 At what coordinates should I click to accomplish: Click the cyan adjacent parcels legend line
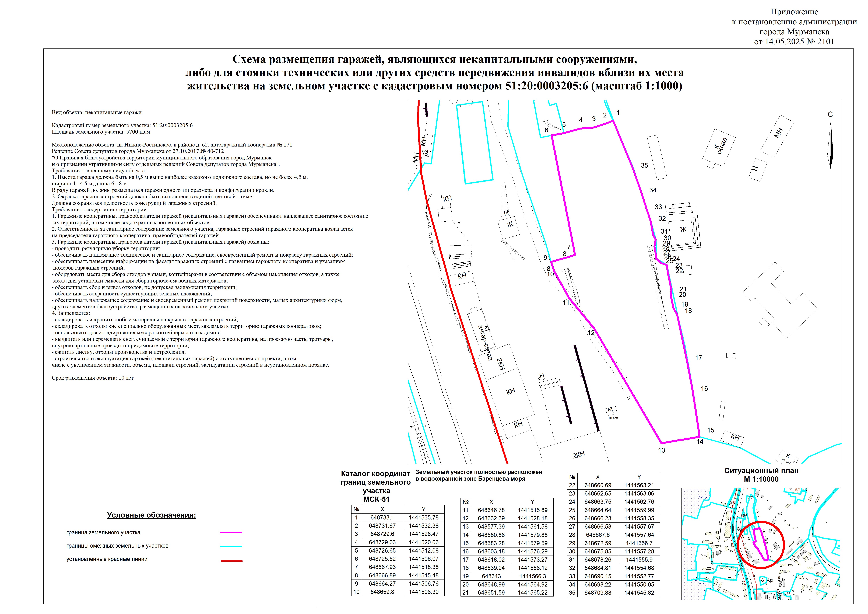tap(231, 546)
